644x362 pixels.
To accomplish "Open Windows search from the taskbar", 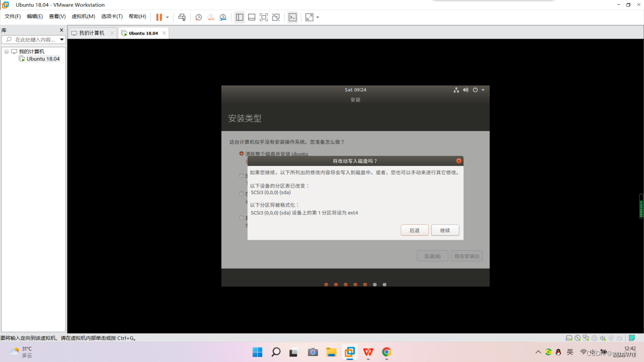I will [x=276, y=352].
